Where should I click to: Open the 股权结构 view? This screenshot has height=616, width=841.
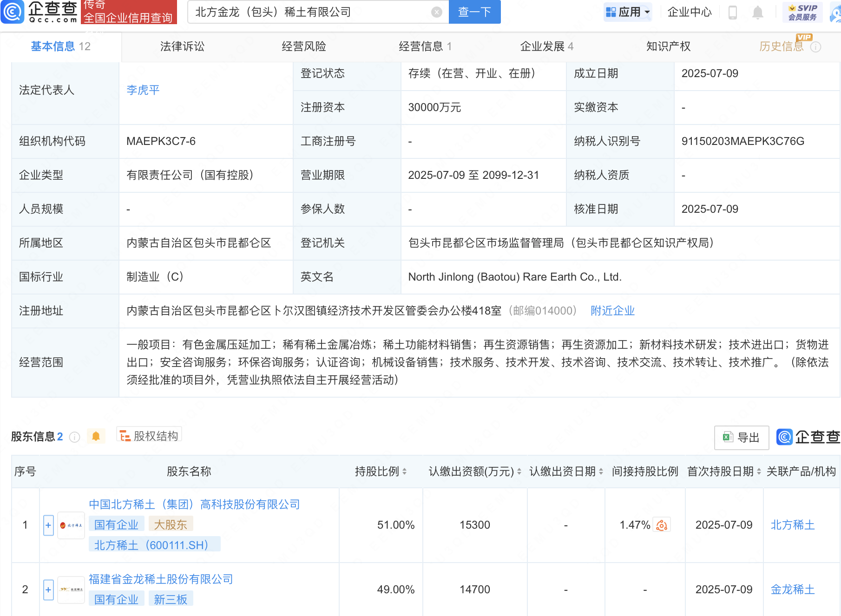149,436
